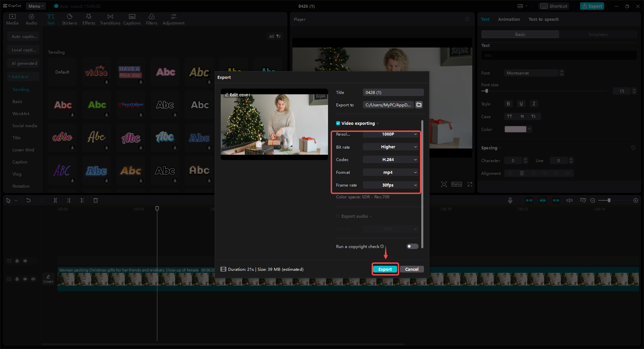Hide the main video track with eye icon
Viewport: 644px width, 349px height.
(25, 279)
